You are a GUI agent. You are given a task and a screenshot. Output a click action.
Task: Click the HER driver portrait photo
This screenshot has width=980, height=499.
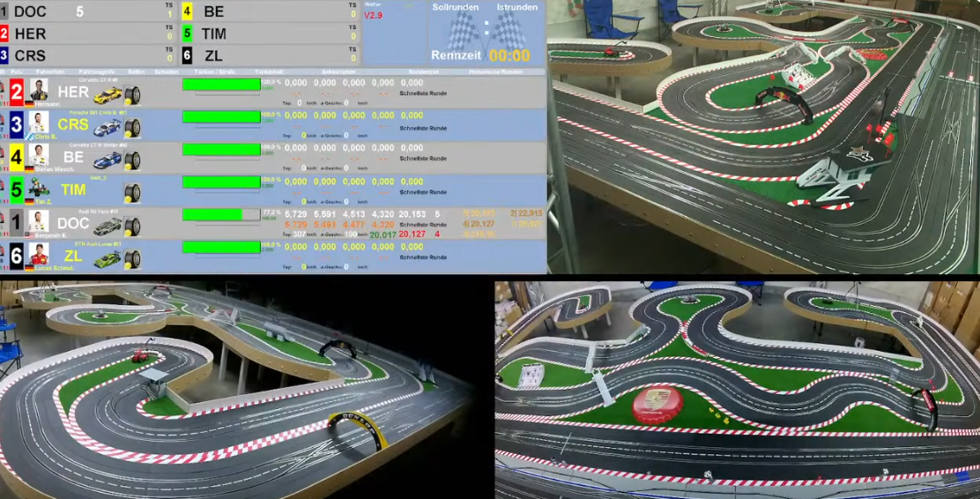pos(38,91)
